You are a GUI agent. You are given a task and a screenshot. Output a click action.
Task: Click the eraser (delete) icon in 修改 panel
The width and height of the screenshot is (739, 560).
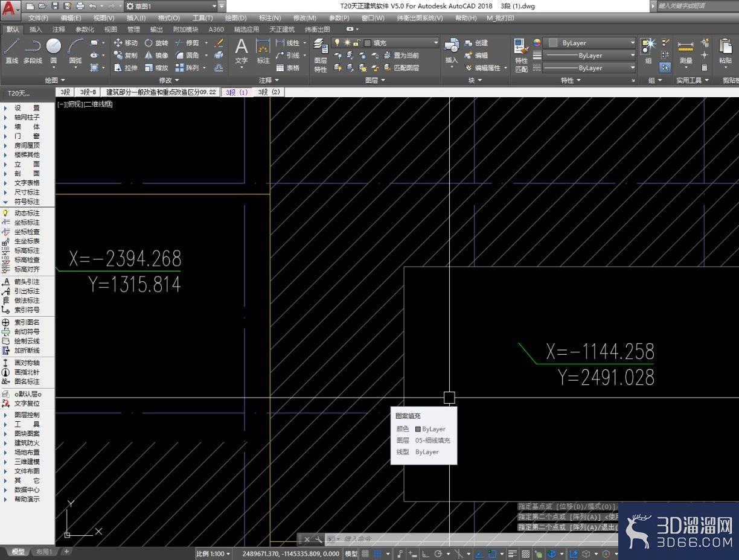(x=219, y=43)
